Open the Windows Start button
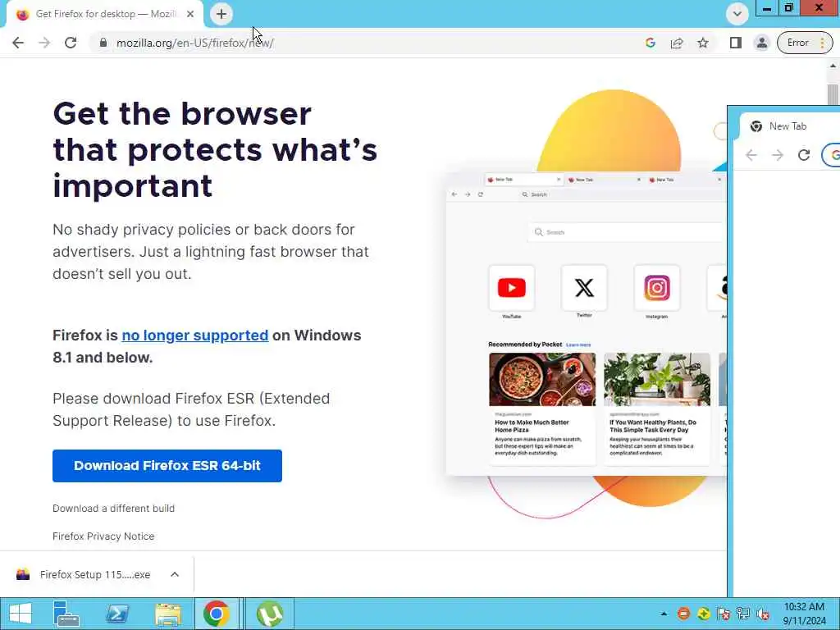This screenshot has width=840, height=630. pyautogui.click(x=21, y=614)
